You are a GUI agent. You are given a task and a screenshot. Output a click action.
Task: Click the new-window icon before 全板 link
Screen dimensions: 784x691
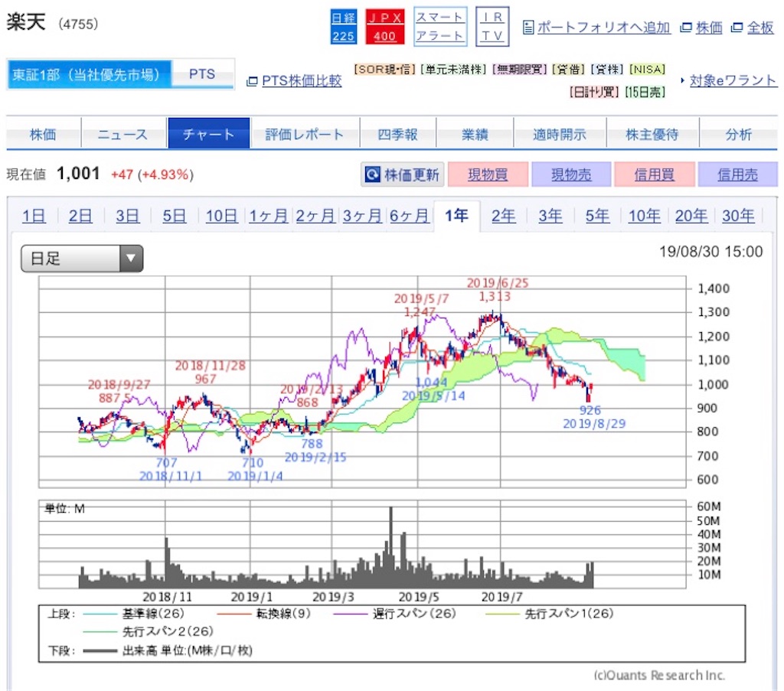click(x=737, y=28)
